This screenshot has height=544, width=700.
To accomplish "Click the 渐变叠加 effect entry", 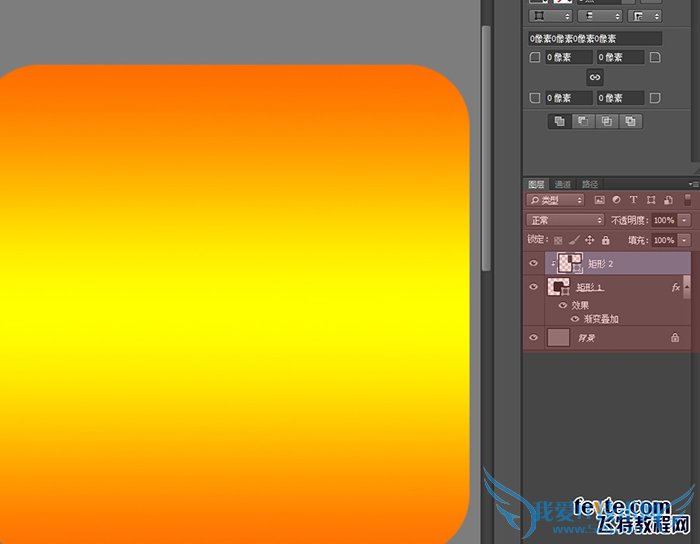I will (x=601, y=319).
